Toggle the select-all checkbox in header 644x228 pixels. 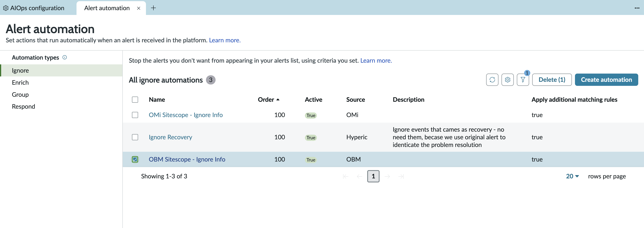[135, 100]
